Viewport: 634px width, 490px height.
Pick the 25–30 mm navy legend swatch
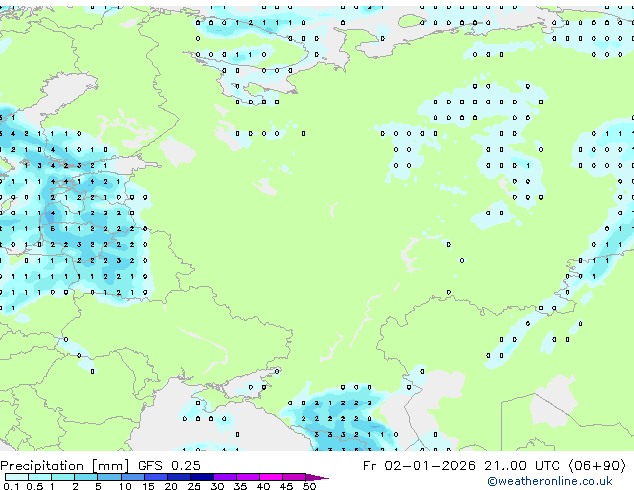pos(202,477)
